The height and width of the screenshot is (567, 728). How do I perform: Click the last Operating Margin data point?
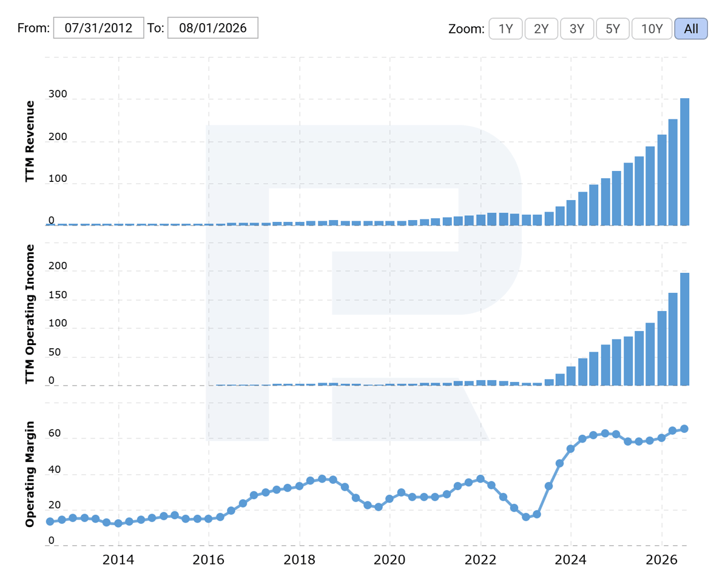tap(684, 429)
